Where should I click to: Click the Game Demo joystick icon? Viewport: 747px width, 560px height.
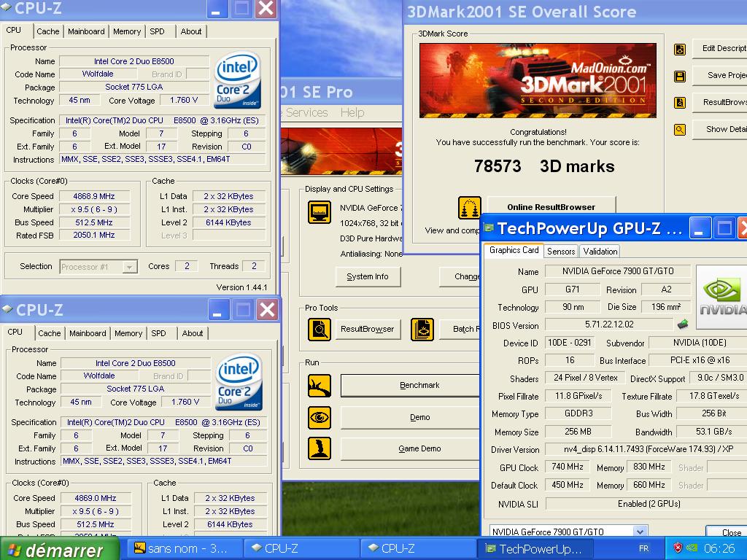point(320,448)
